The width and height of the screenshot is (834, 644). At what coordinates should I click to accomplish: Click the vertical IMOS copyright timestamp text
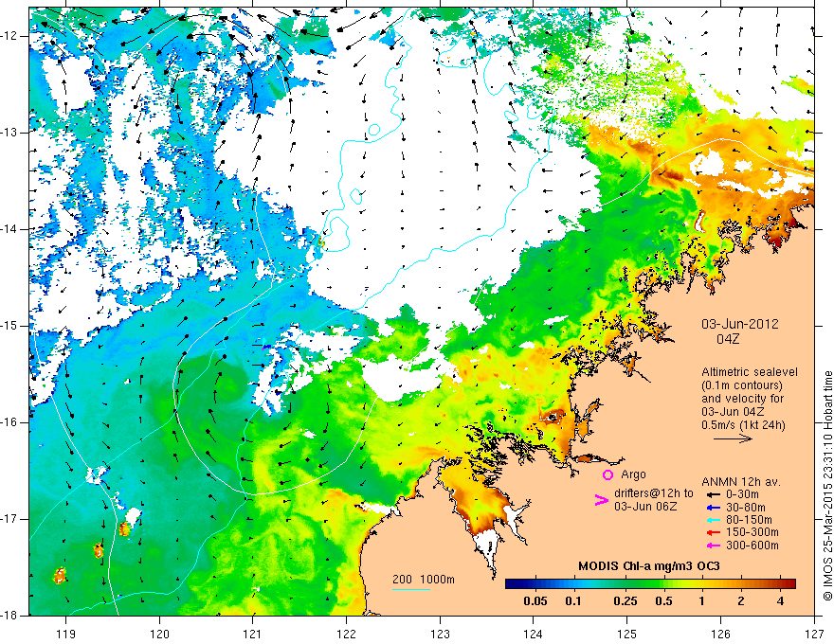click(x=827, y=486)
